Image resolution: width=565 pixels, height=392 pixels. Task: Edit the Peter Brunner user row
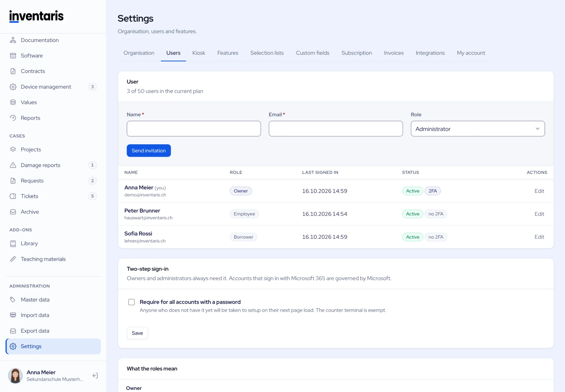539,214
